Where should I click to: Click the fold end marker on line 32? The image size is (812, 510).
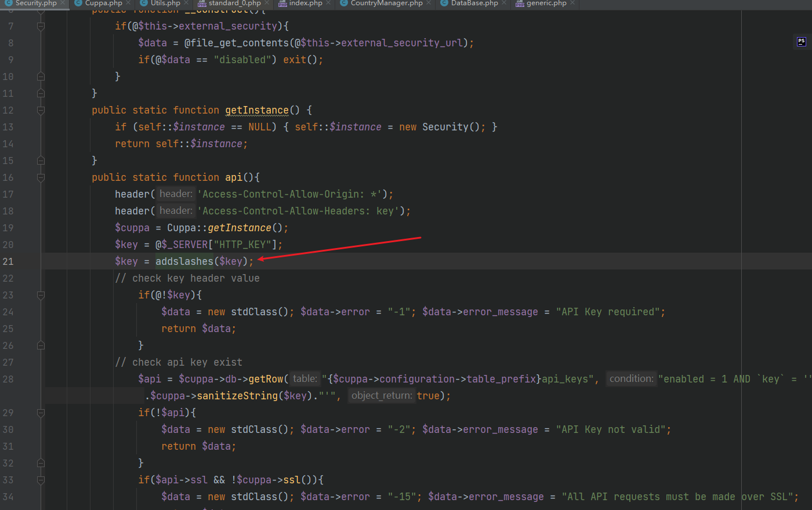[x=41, y=463]
